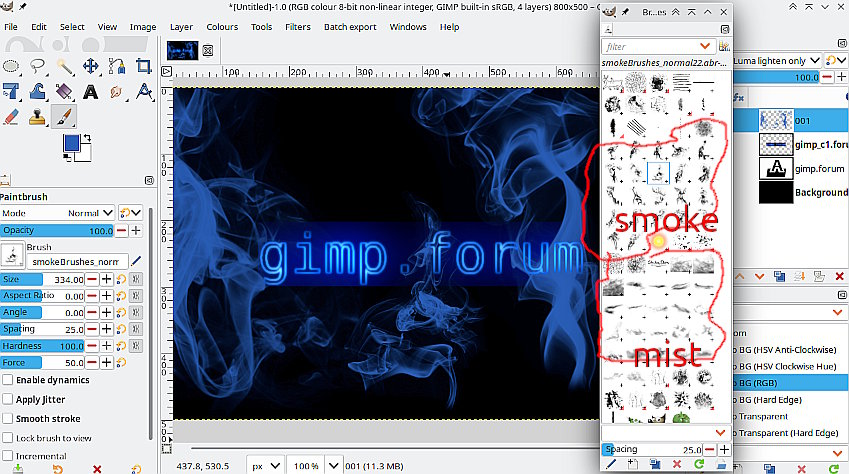Increase Spacing in Brushes dialog
Image resolution: width=849 pixels, height=474 pixels.
tap(724, 449)
